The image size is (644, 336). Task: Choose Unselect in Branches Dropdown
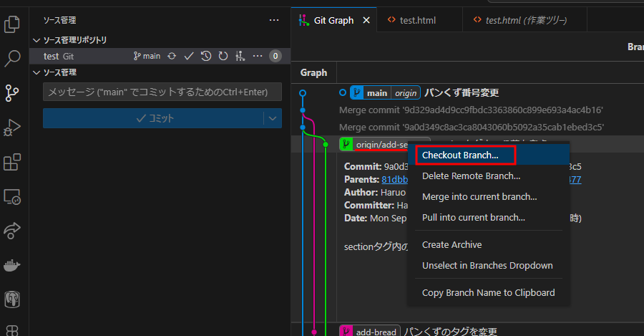[488, 266]
